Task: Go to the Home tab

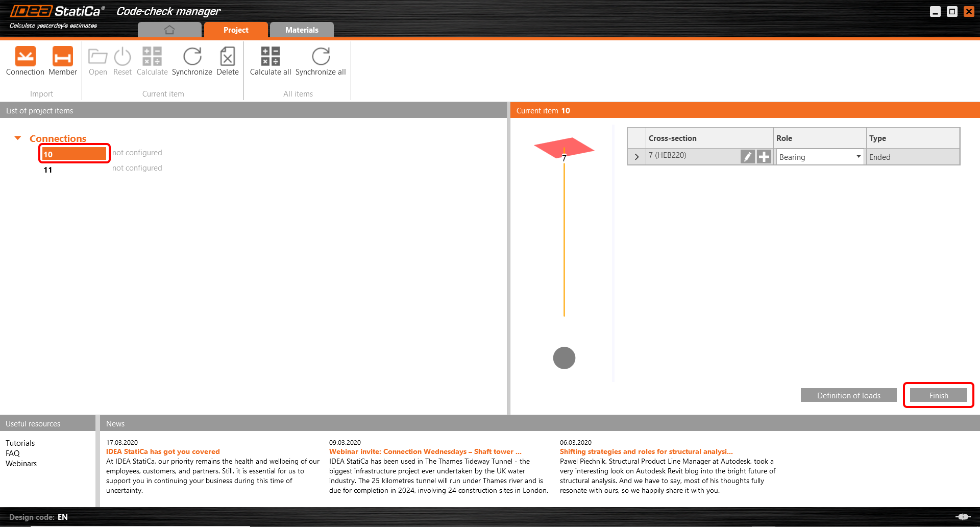Action: 169,30
